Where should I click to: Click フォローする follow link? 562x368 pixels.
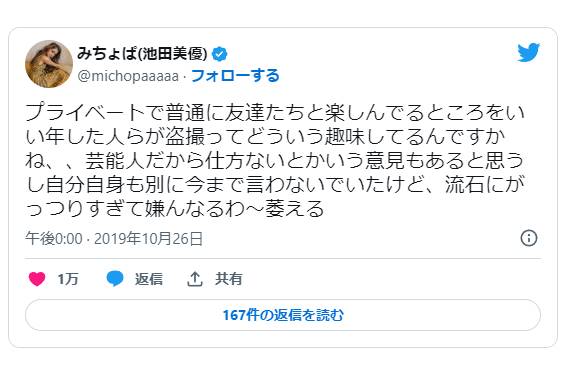click(235, 76)
